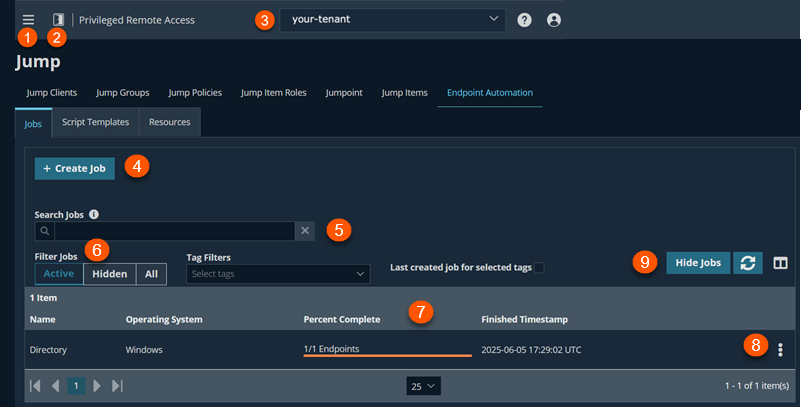Toggle the side panel layout icon
801x407 pixels.
pyautogui.click(x=58, y=20)
